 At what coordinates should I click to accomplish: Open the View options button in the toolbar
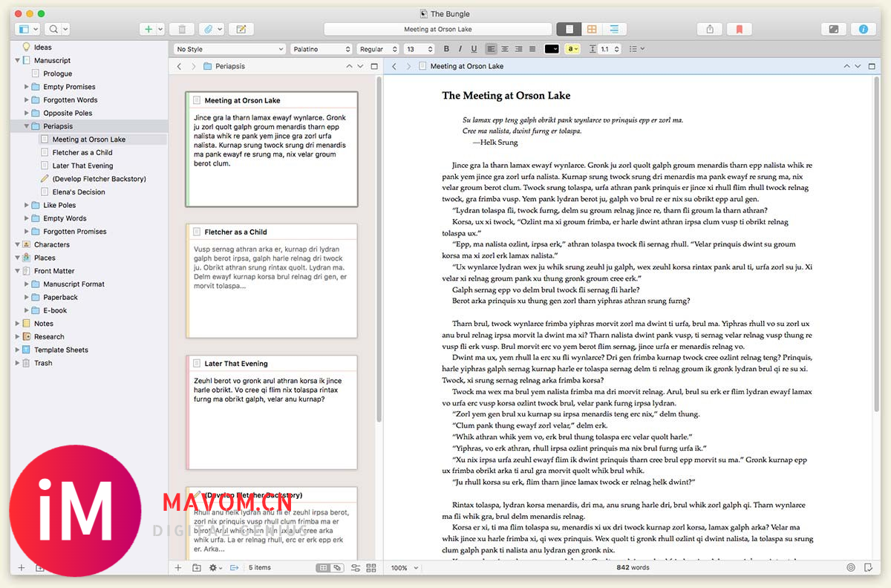[x=27, y=29]
